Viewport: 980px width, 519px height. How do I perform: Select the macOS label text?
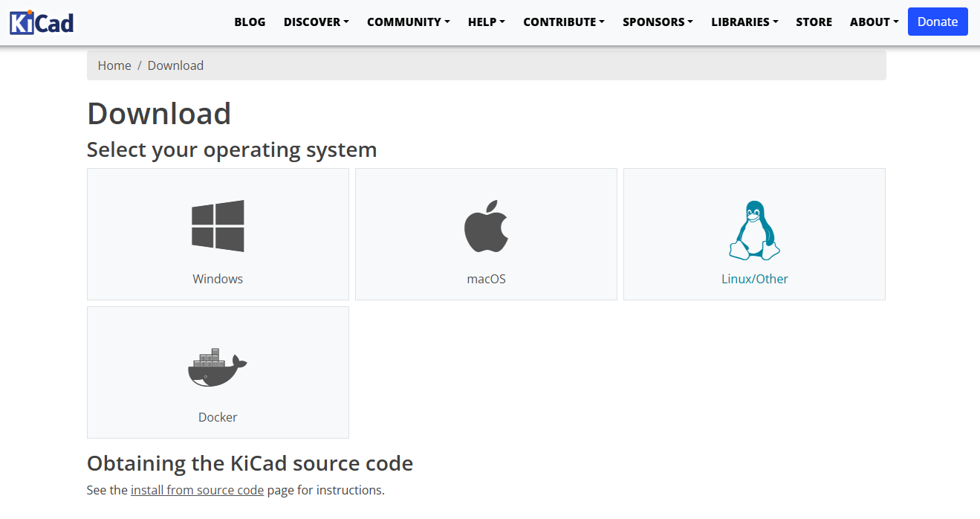[486, 279]
